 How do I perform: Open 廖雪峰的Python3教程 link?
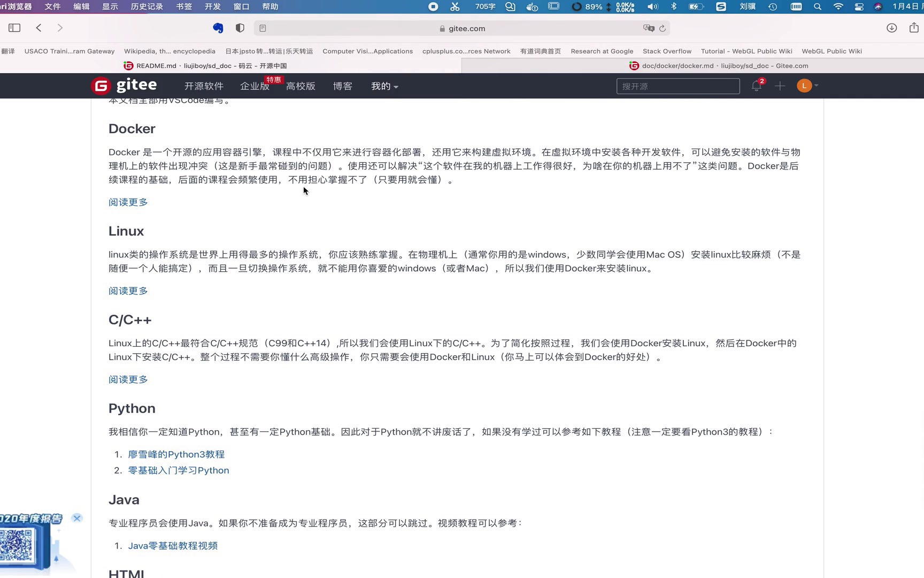pyautogui.click(x=176, y=454)
